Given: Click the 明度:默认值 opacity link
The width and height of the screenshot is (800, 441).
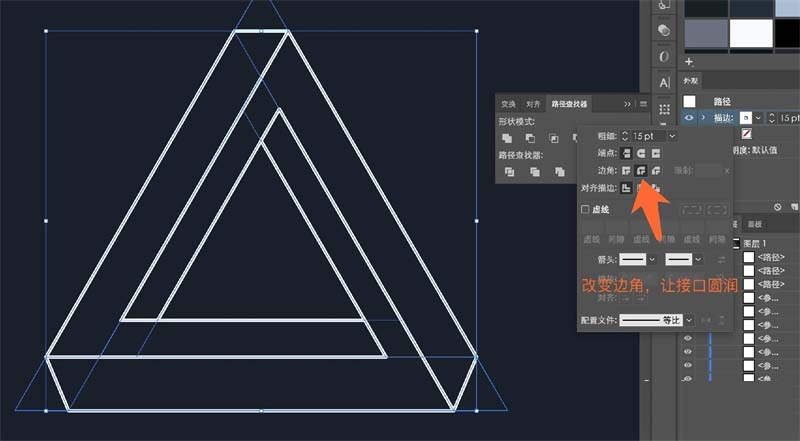Looking at the screenshot, I should [x=753, y=150].
